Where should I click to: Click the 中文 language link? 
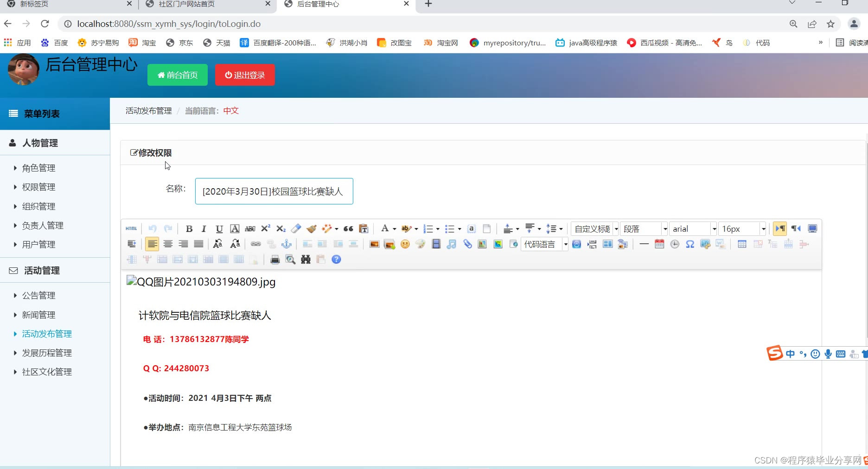[x=231, y=111]
